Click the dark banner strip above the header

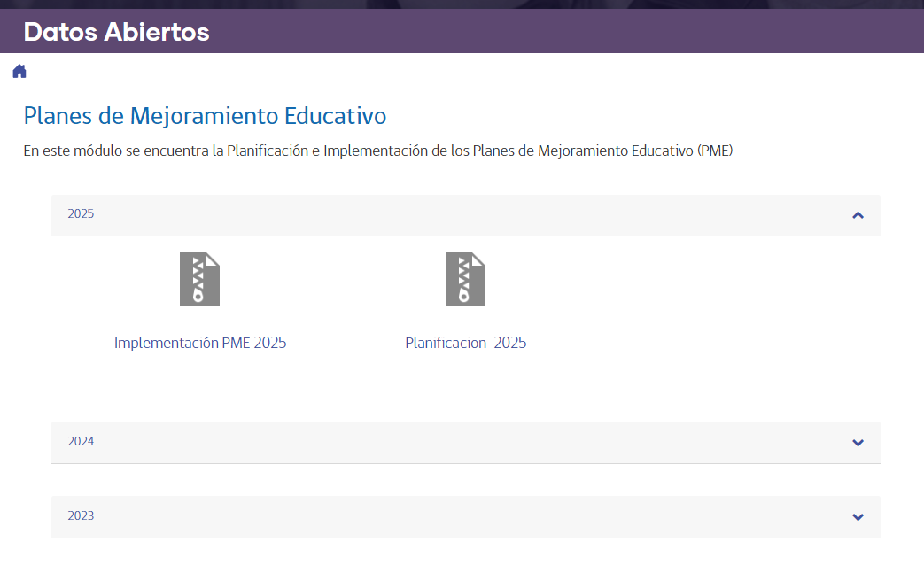(x=461, y=4)
